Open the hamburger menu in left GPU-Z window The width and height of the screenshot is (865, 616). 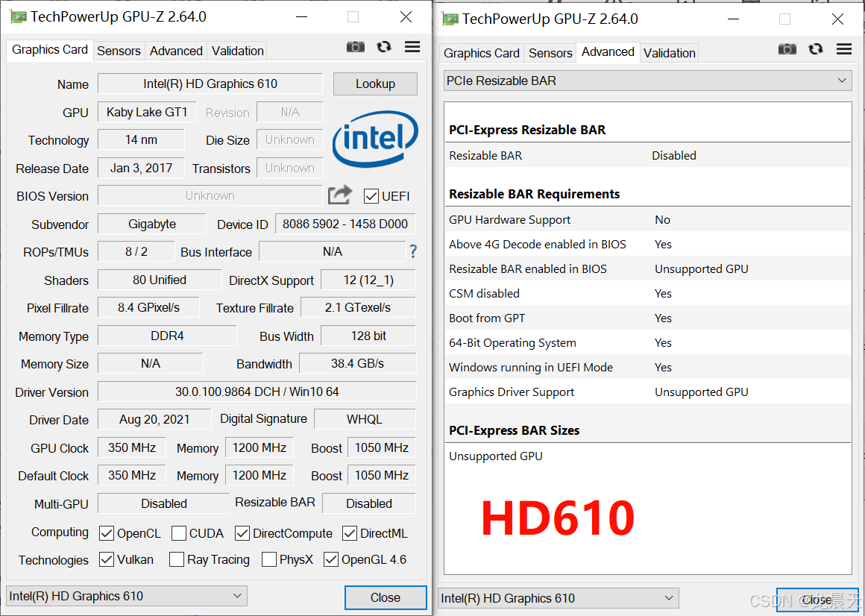[x=412, y=47]
